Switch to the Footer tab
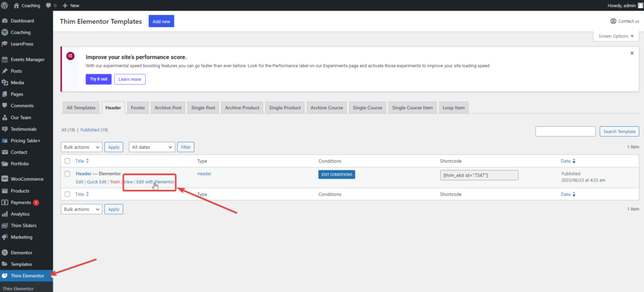The image size is (644, 292). click(138, 108)
